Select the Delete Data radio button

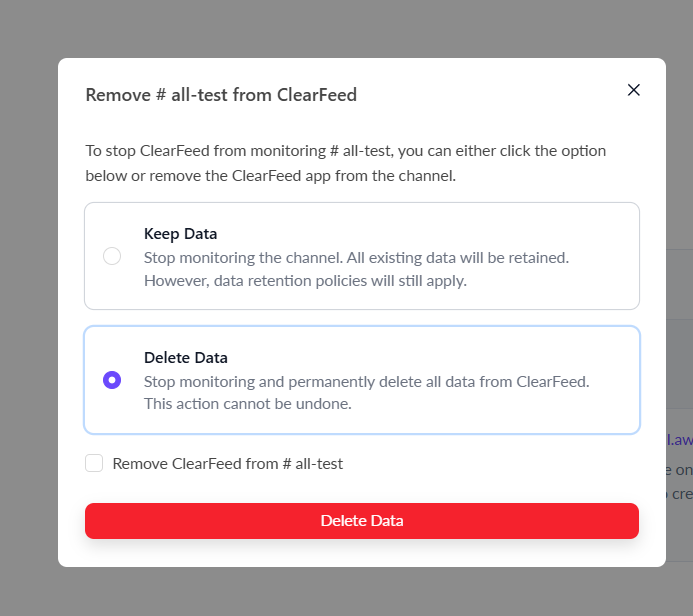pos(112,380)
